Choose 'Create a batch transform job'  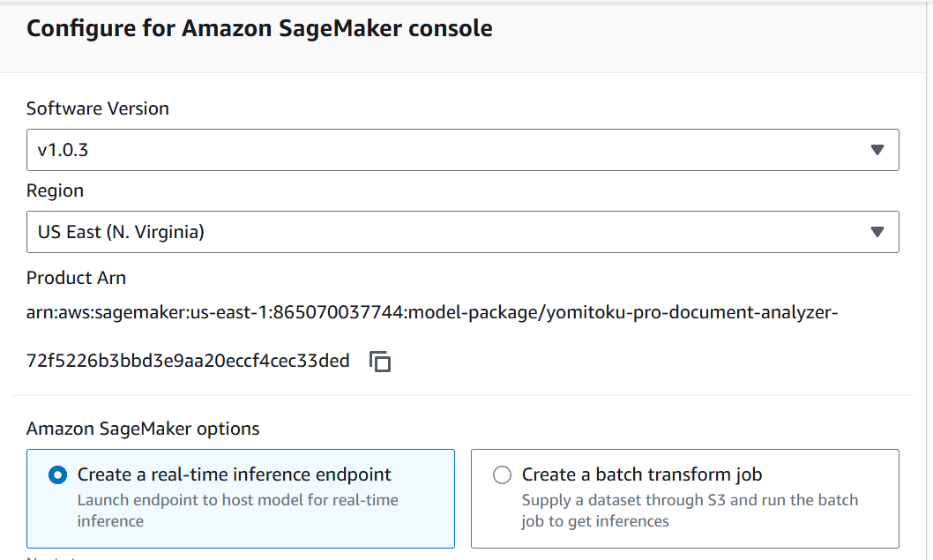coord(502,474)
